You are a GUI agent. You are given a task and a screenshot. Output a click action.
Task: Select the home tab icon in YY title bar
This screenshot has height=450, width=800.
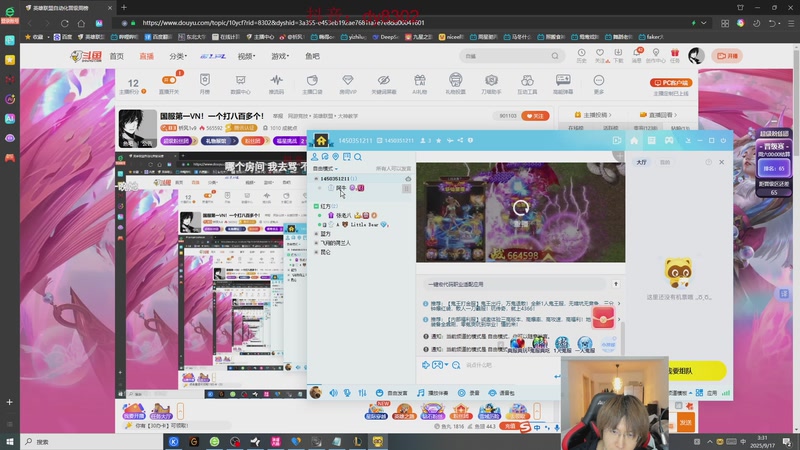634,140
